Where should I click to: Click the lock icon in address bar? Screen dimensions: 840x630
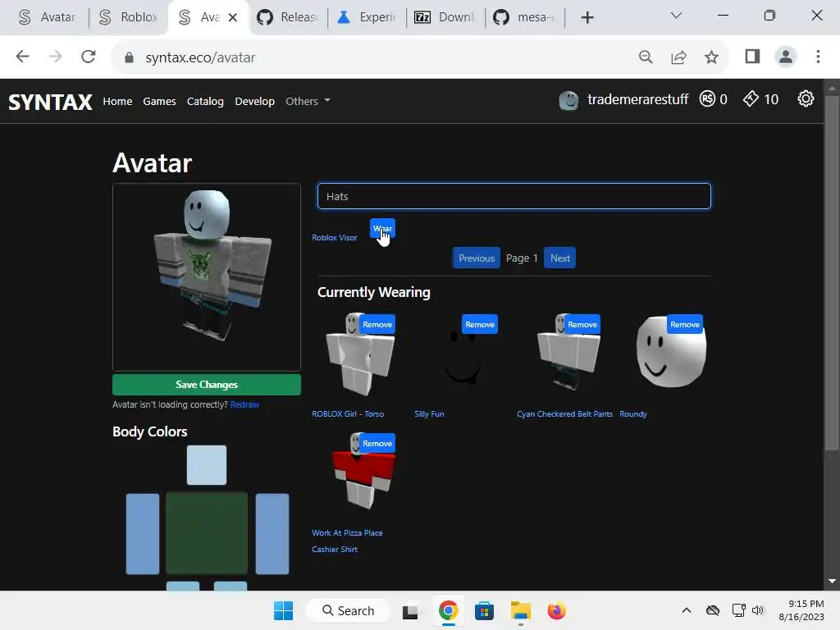coord(129,57)
